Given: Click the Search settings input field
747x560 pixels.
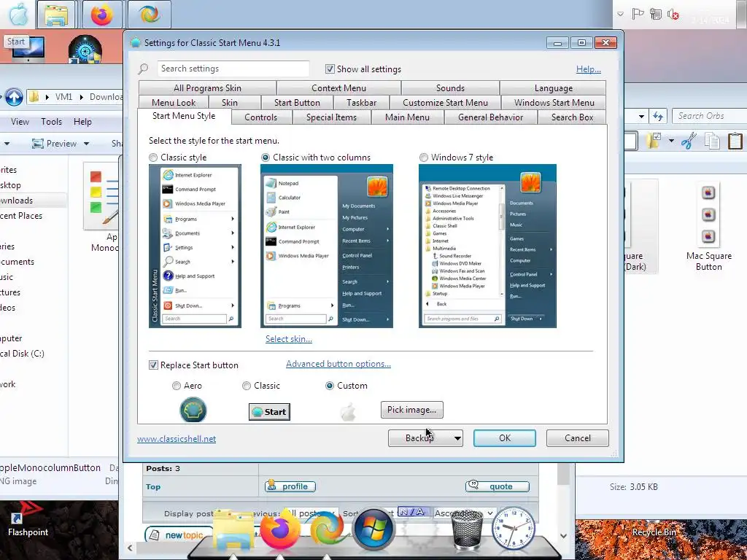Looking at the screenshot, I should [233, 69].
